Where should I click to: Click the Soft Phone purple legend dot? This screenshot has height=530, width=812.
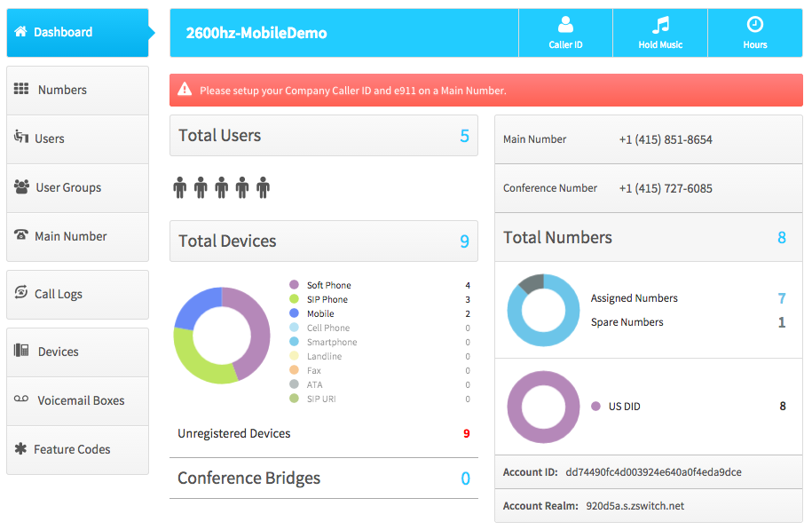[x=294, y=284]
